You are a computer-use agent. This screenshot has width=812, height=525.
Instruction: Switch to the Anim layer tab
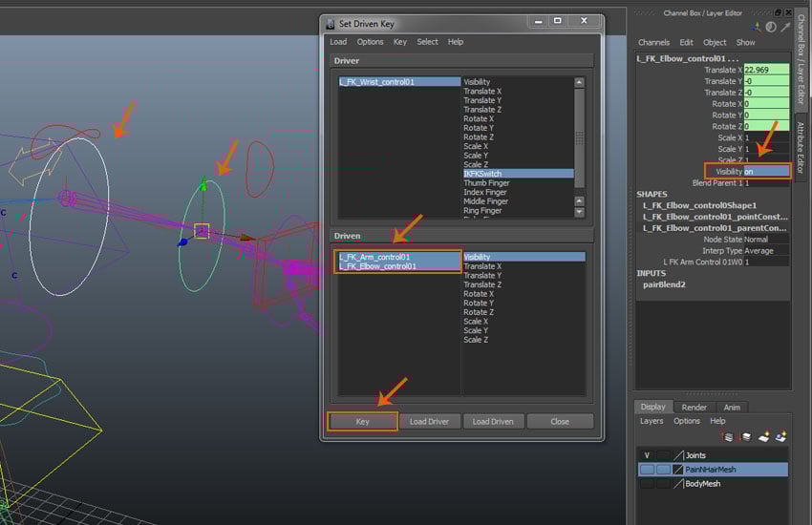tap(731, 407)
